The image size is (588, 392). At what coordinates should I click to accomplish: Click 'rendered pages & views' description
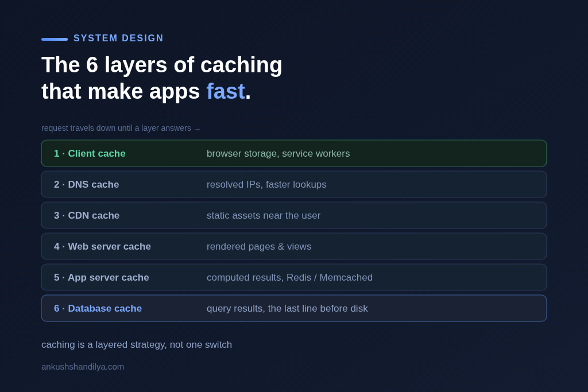259,246
